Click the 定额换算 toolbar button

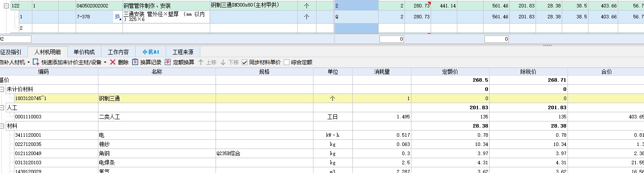click(180, 62)
